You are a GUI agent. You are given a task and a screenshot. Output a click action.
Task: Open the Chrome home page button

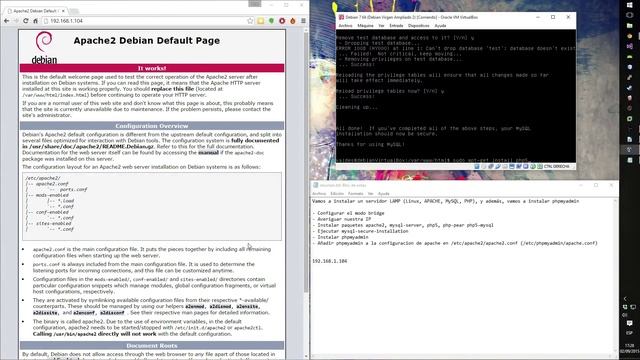(x=36, y=21)
